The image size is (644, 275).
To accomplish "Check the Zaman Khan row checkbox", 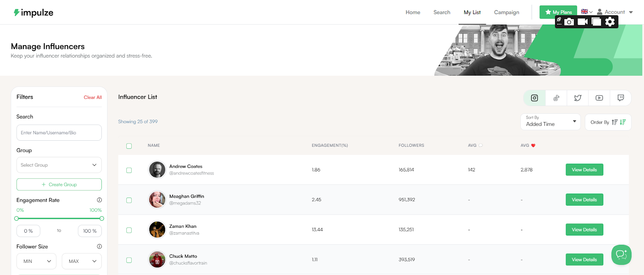I will (129, 230).
